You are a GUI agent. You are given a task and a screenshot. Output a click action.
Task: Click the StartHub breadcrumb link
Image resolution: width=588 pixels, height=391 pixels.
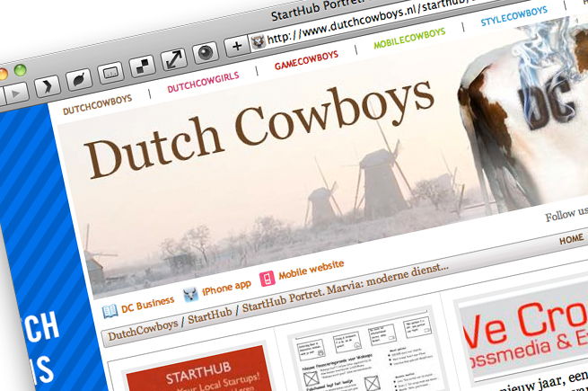[210, 315]
